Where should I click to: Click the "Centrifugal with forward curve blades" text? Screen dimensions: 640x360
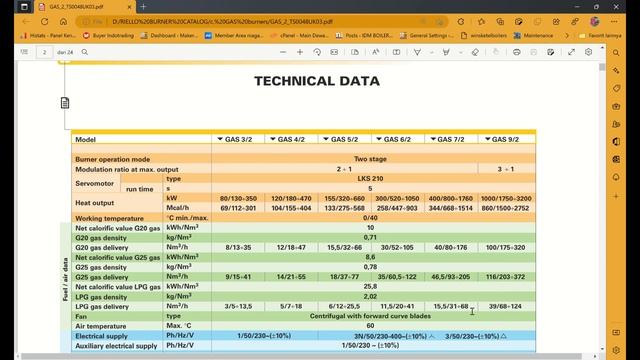[370, 316]
